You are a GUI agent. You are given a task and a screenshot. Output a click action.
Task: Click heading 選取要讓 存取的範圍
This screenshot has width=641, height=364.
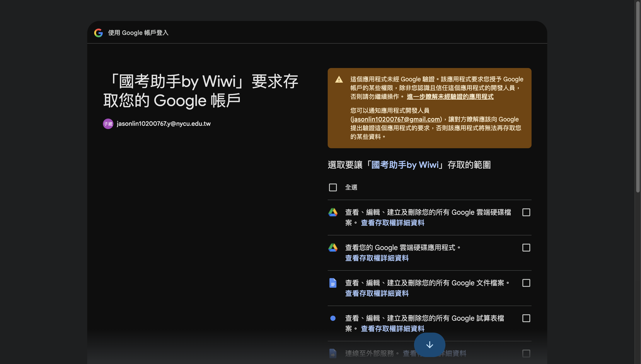409,165
